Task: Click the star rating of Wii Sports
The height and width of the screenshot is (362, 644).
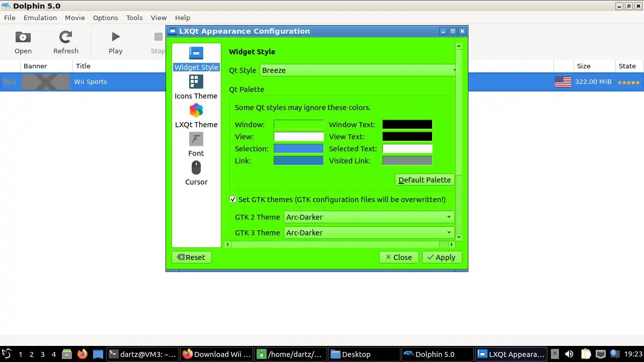Action: click(628, 82)
